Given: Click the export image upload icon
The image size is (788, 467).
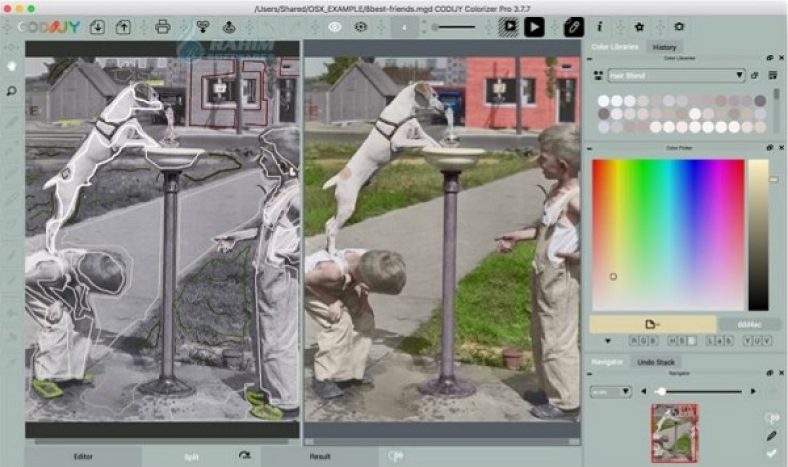Looking at the screenshot, I should click(x=125, y=27).
